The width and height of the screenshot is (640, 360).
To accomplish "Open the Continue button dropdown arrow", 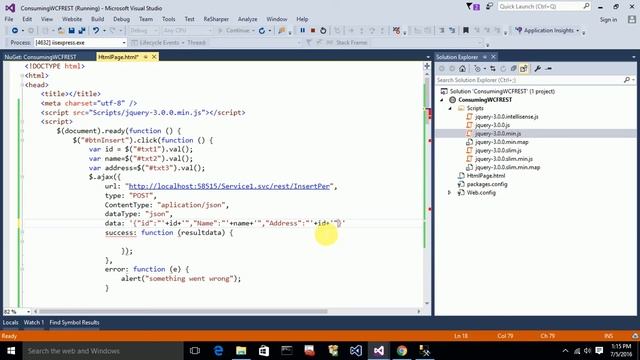I will coord(253,31).
